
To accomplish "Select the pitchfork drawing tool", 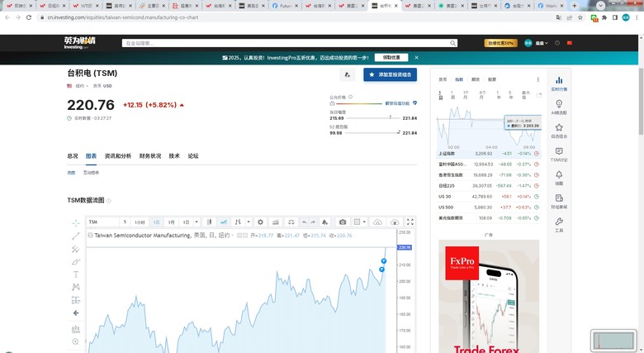I will (76, 249).
